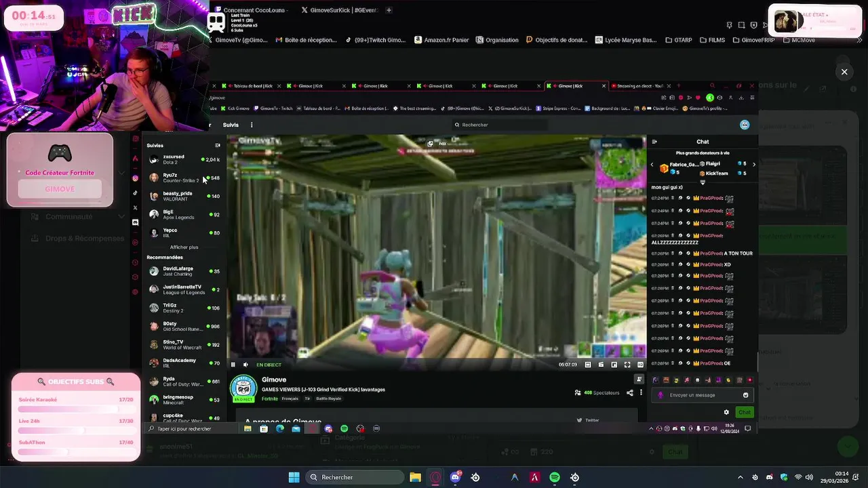The image size is (868, 488).
Task: Mute the stream with the speaker icon
Action: click(x=245, y=365)
